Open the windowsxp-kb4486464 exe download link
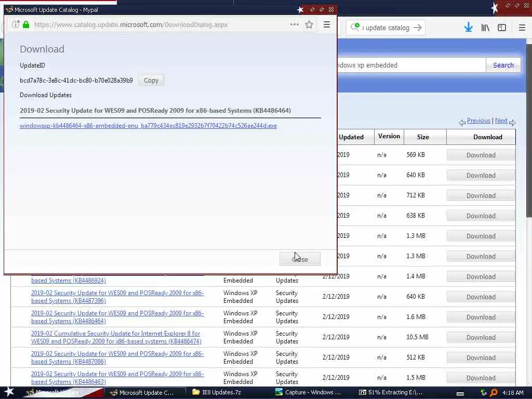This screenshot has height=399, width=532. point(148,126)
